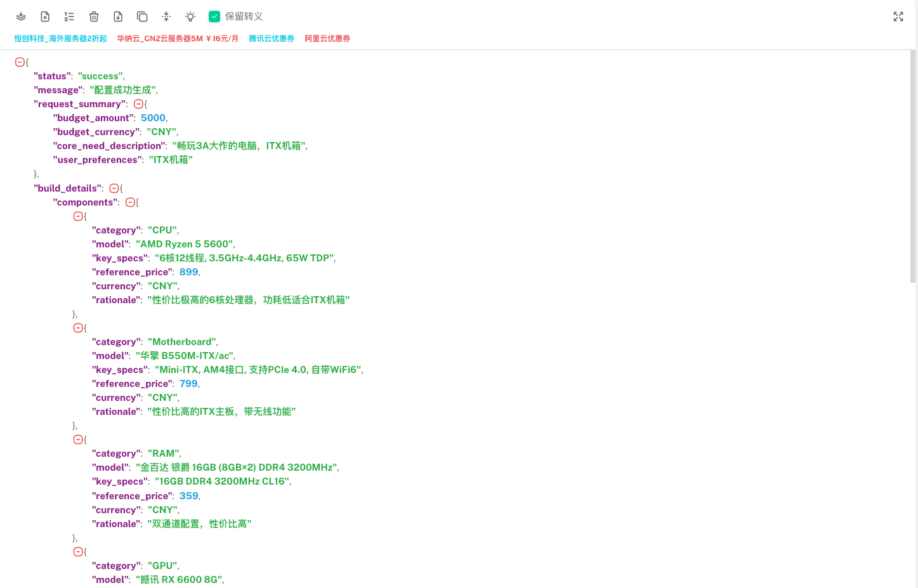The image size is (918, 588).
Task: Click the "配置成功生成" message value
Action: tap(122, 90)
